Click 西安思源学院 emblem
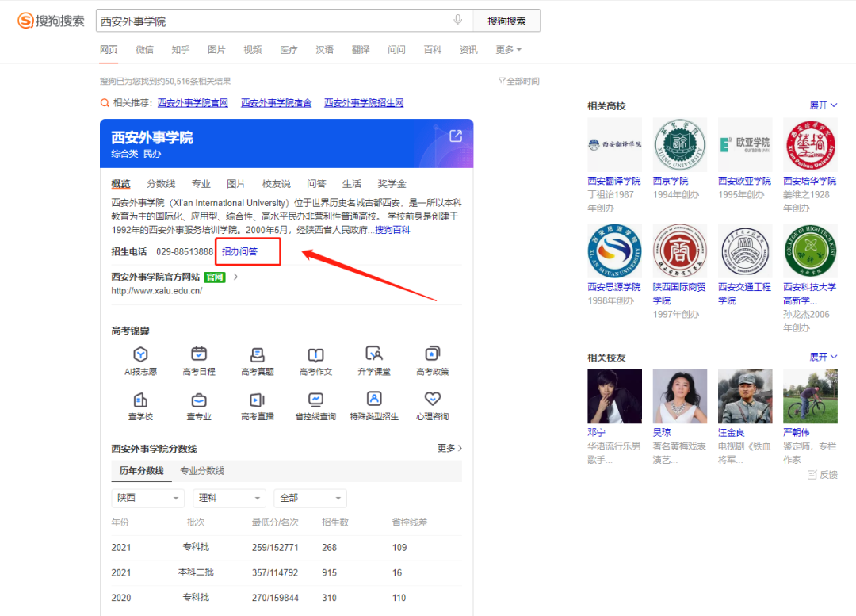The width and height of the screenshot is (856, 616). [x=615, y=251]
